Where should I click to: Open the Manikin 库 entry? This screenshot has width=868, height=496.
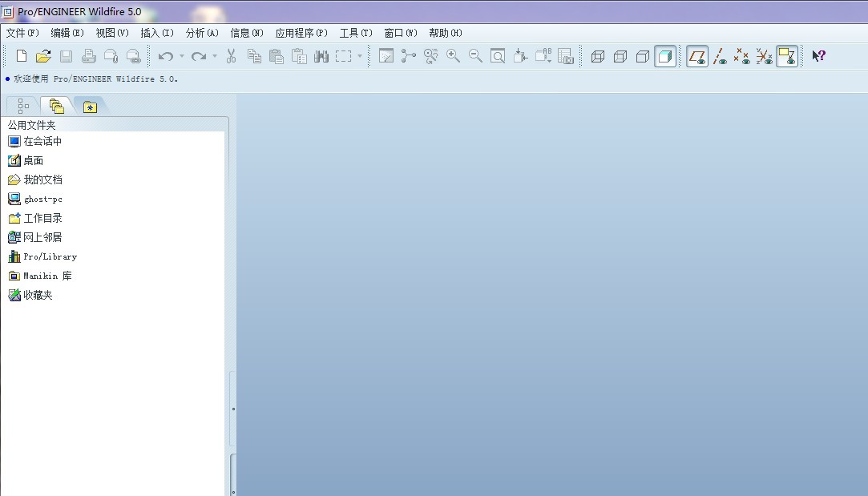pyautogui.click(x=40, y=276)
